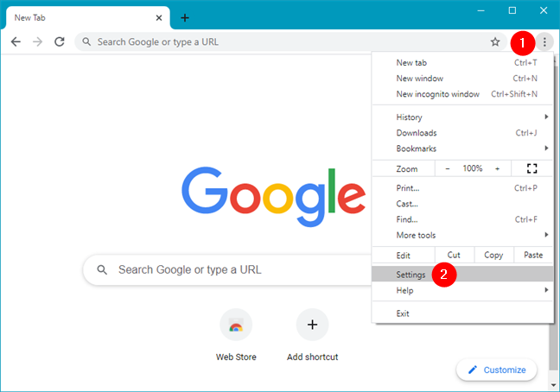Choose Exit from the menu
Viewport: 560px width, 392px height.
pos(462,313)
